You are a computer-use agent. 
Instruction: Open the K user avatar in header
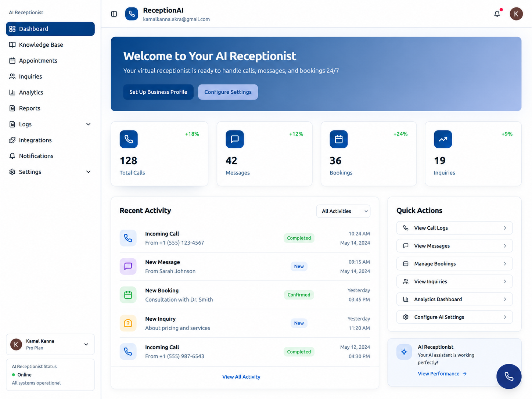pos(516,14)
